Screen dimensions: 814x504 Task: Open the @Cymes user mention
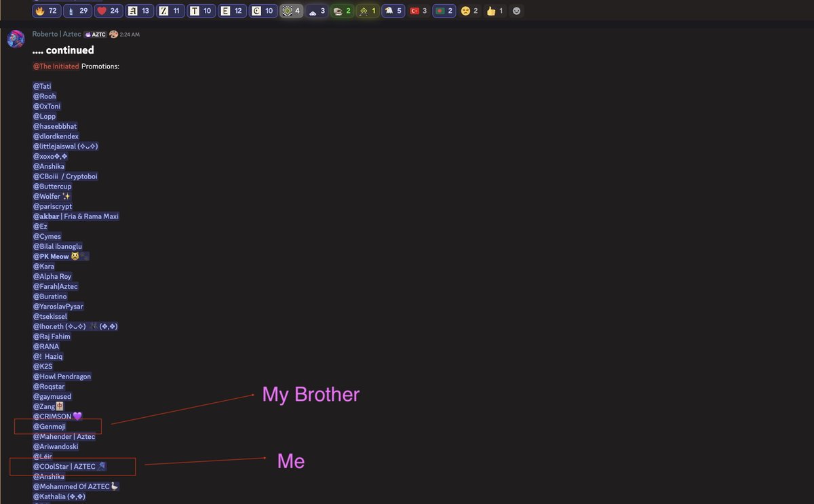(x=47, y=237)
